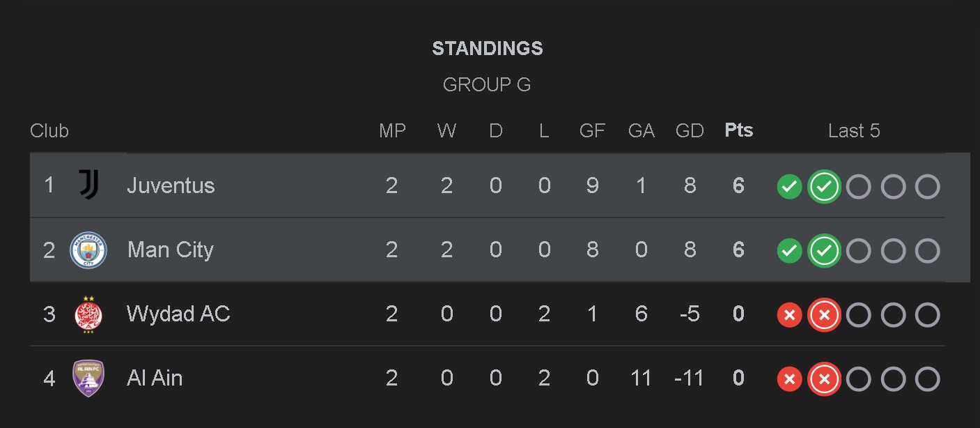Click the GD column header
The height and width of the screenshot is (428, 980).
(x=690, y=130)
